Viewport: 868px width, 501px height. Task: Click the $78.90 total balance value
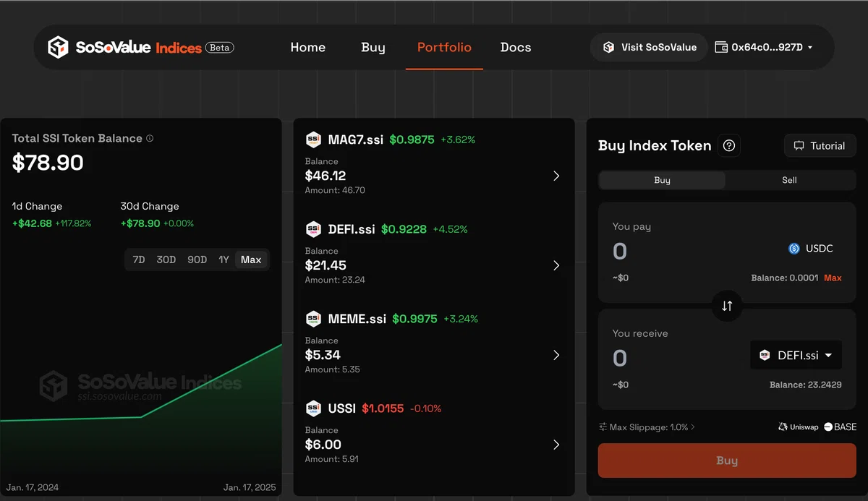click(x=48, y=163)
